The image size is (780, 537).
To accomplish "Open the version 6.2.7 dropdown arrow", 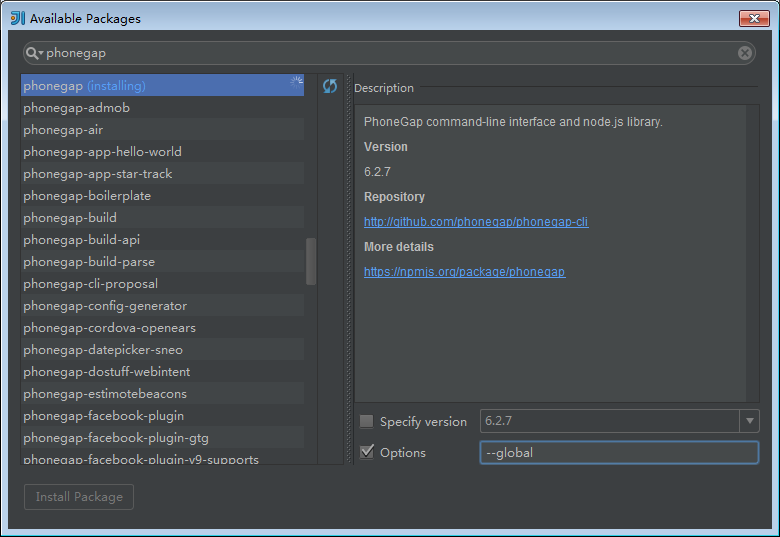I will pos(749,421).
